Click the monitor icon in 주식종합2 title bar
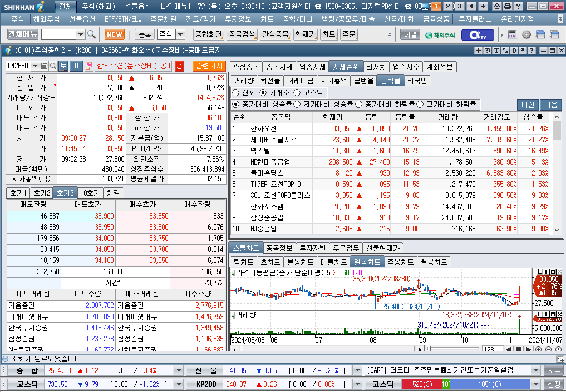566x392 pixels. click(488, 51)
